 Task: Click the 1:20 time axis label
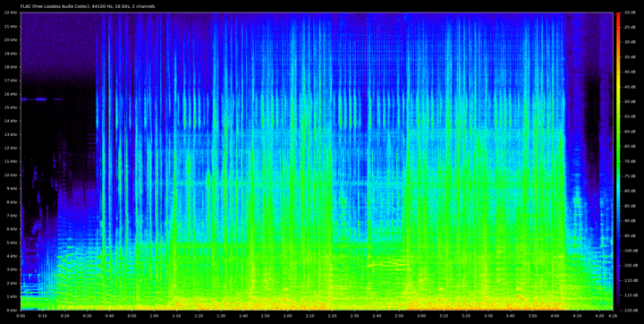199,316
